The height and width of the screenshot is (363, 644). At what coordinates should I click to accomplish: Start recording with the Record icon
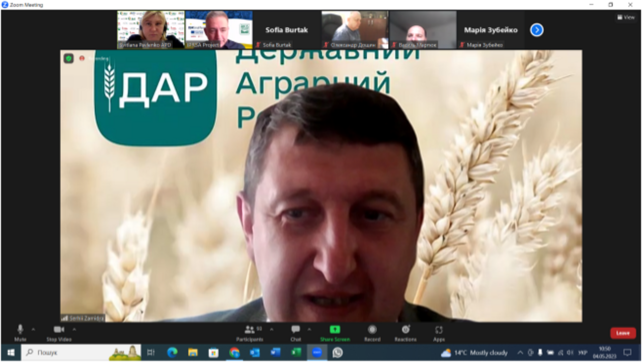coord(372,330)
